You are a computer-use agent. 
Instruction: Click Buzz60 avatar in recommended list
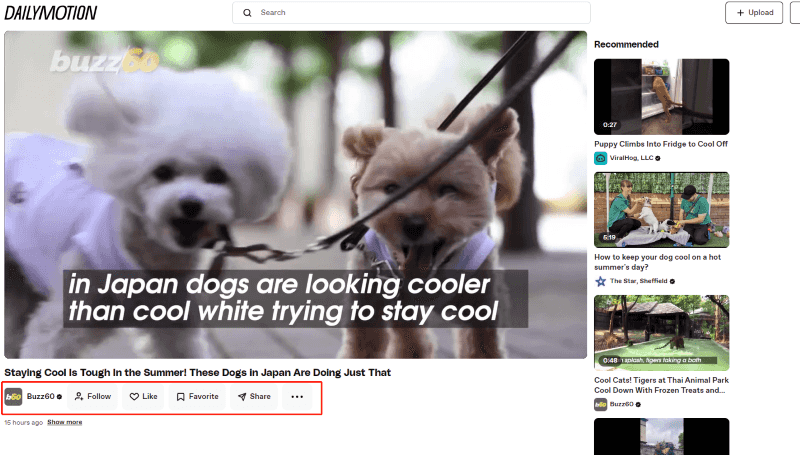[601, 404]
